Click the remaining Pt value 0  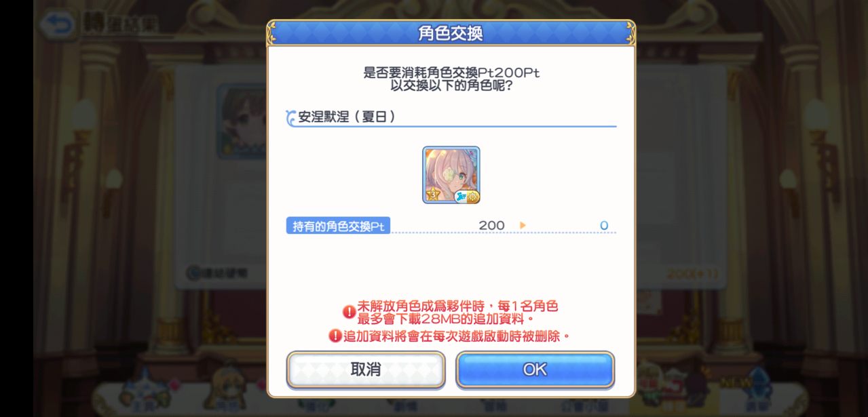coord(604,226)
